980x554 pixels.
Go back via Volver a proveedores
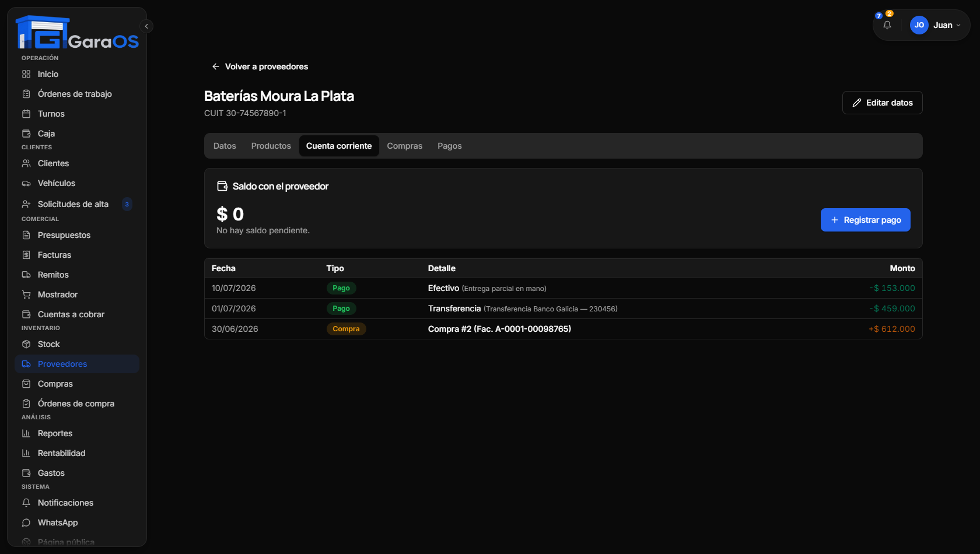tap(260, 66)
